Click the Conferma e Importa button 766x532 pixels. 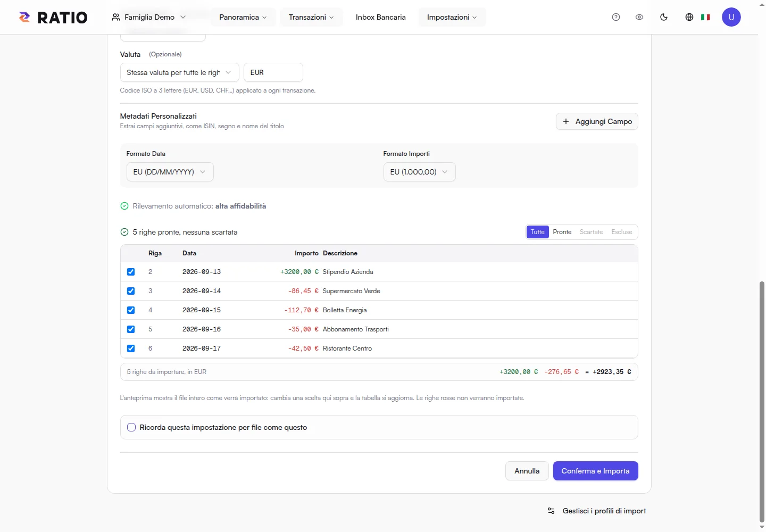click(x=595, y=471)
